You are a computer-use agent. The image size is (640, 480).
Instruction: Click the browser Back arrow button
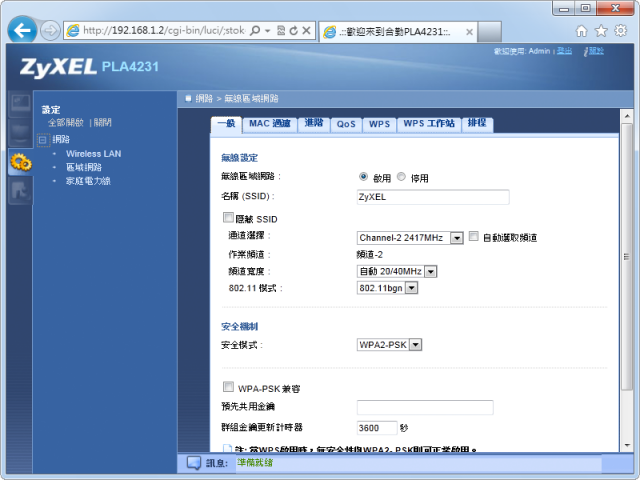point(22,30)
